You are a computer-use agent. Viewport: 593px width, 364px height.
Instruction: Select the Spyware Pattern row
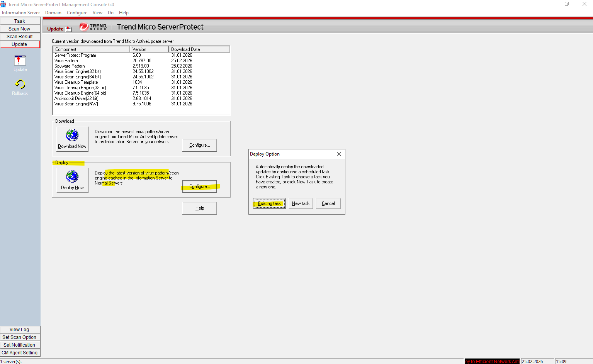(141, 66)
